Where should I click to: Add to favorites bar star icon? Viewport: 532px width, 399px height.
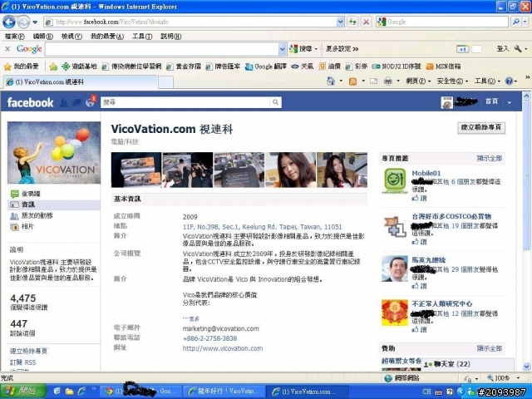[x=53, y=66]
